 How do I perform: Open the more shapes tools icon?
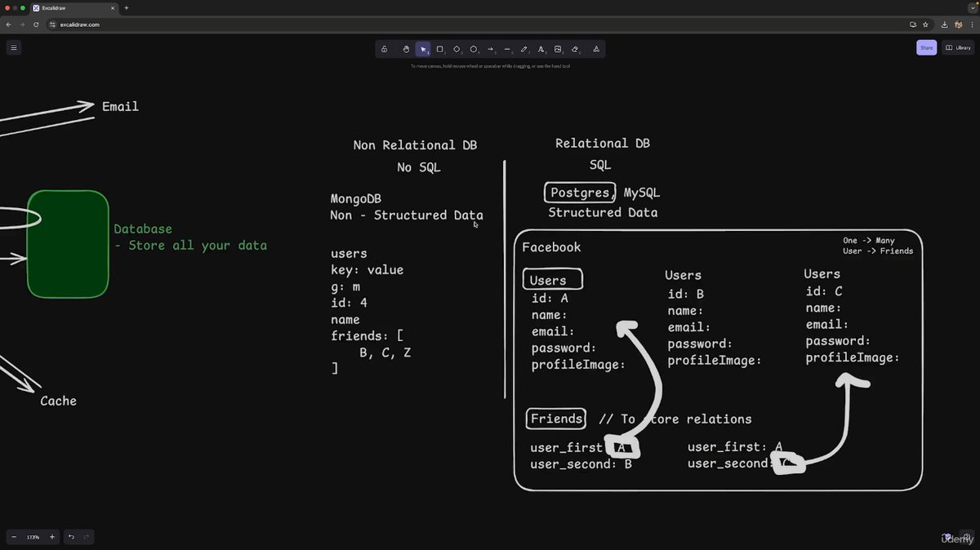point(596,49)
